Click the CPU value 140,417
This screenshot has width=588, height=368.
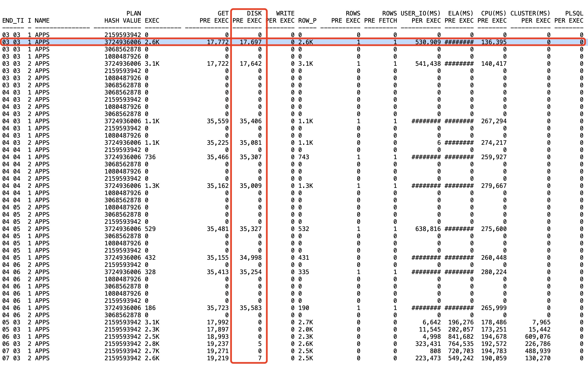(x=494, y=64)
